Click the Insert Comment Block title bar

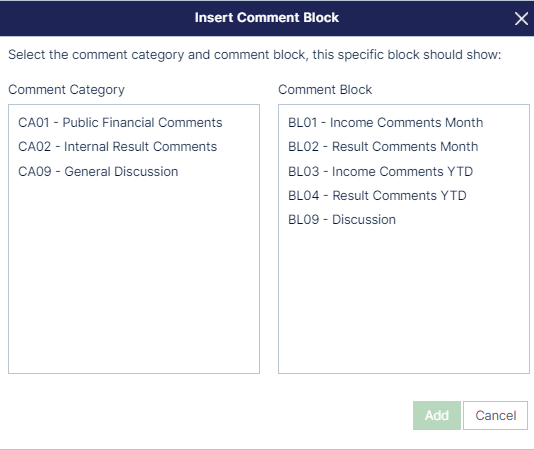[x=267, y=18]
